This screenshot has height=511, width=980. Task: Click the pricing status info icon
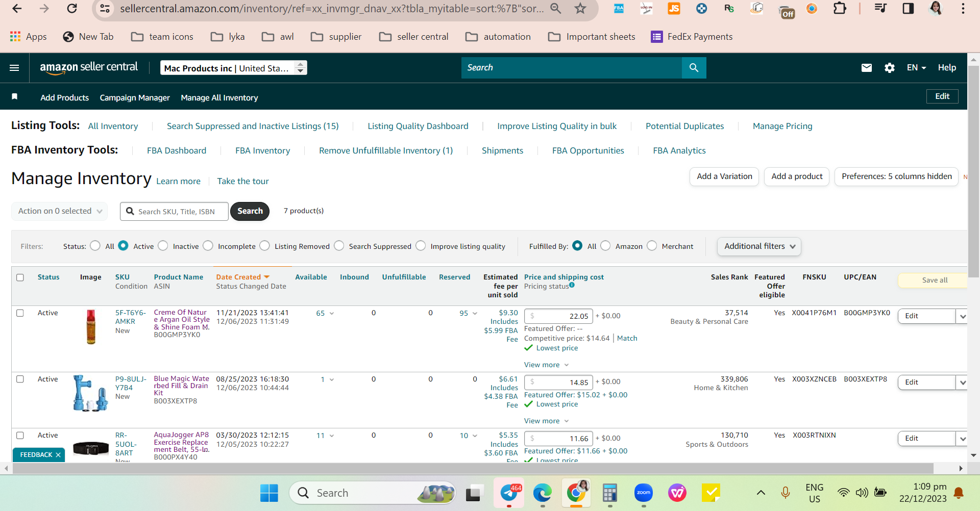572,286
